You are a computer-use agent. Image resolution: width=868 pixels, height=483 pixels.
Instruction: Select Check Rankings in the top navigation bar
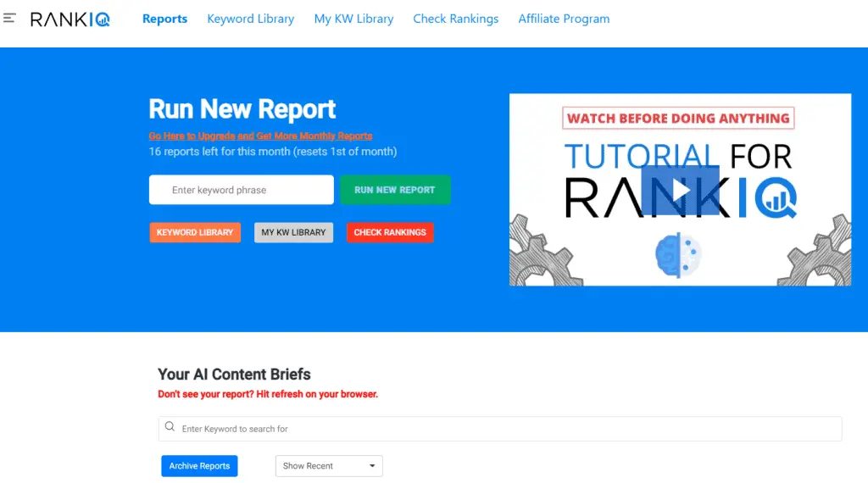455,19
